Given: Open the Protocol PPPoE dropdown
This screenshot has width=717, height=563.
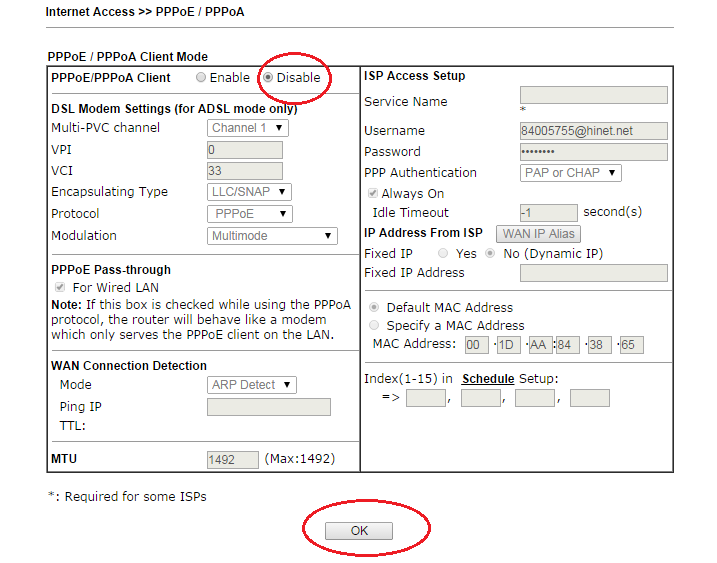Looking at the screenshot, I should pos(250,214).
